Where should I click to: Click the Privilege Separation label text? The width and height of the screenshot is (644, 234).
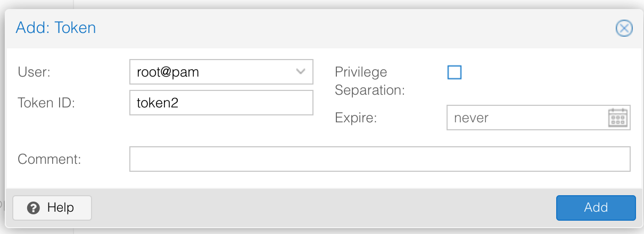point(369,81)
